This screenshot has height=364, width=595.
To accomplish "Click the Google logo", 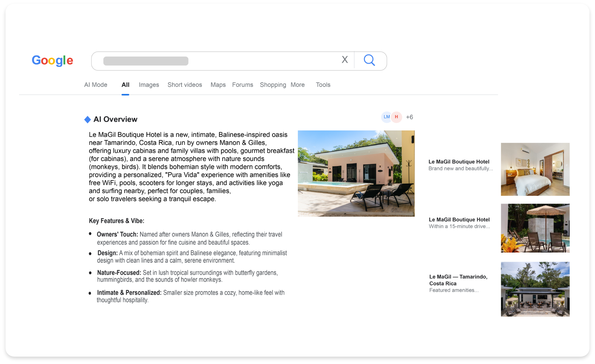I will [x=53, y=60].
